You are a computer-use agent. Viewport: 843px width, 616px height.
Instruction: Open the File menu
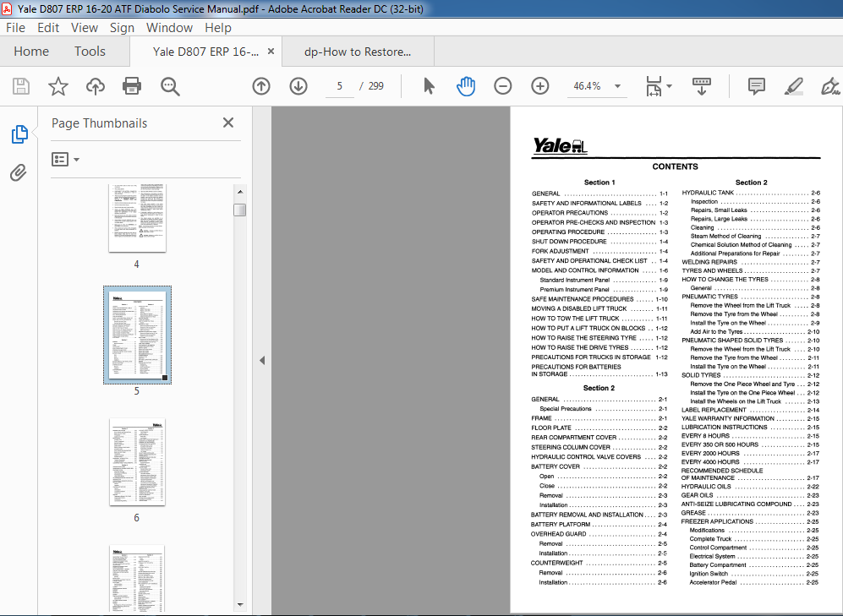click(15, 28)
